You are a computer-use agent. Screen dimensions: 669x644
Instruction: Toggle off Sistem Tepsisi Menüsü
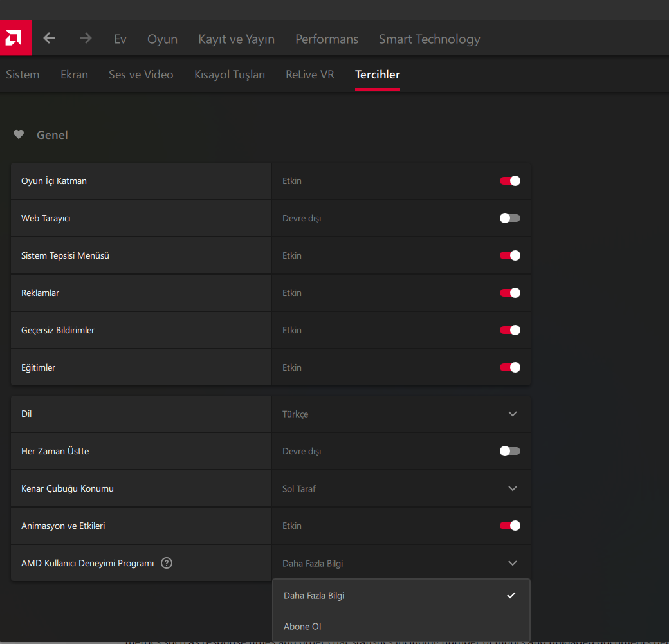[509, 255]
